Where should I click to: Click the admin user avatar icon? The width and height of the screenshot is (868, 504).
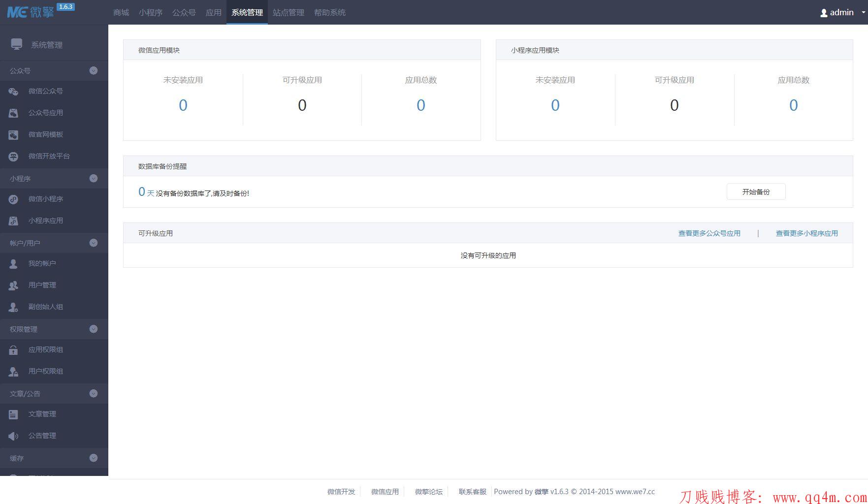(824, 13)
